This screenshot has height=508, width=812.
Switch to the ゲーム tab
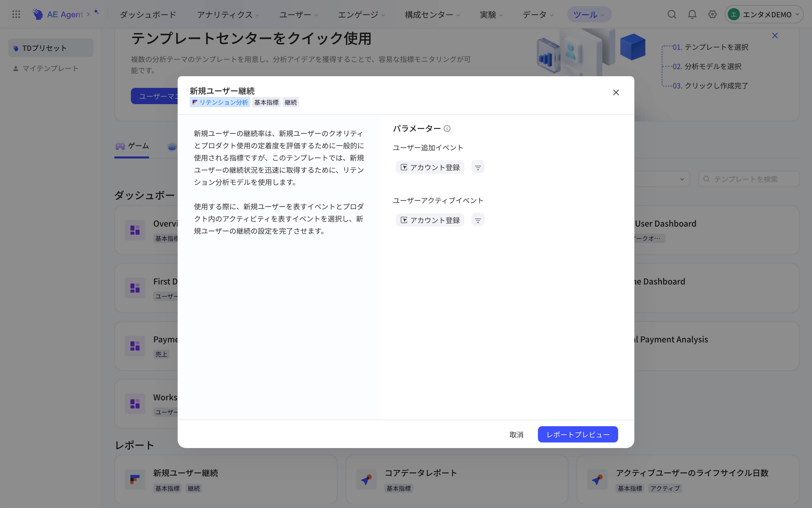(x=132, y=146)
